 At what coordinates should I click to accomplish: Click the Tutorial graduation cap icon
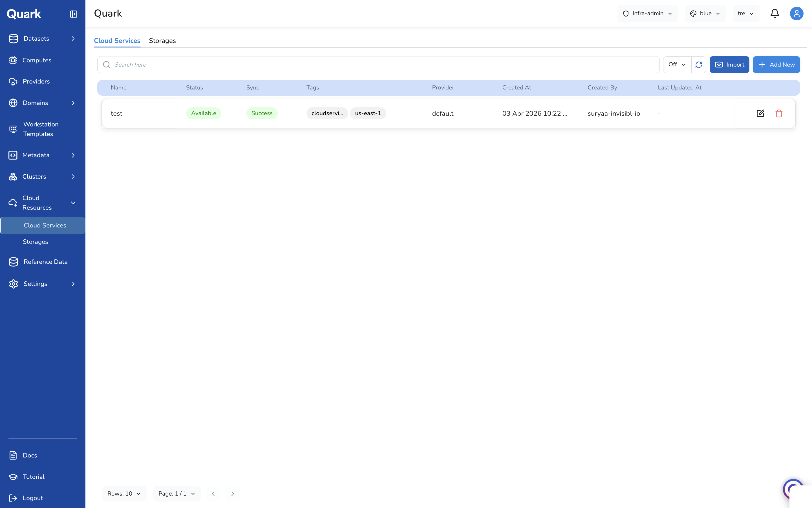13,477
